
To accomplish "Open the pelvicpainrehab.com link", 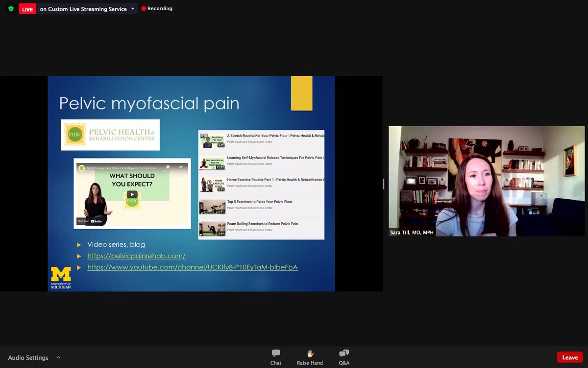I will pos(136,256).
